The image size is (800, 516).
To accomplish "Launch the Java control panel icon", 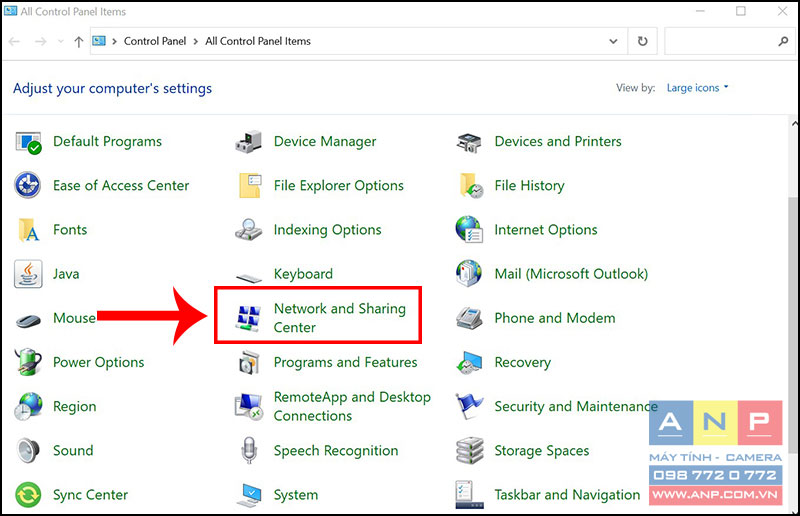I will click(x=28, y=274).
